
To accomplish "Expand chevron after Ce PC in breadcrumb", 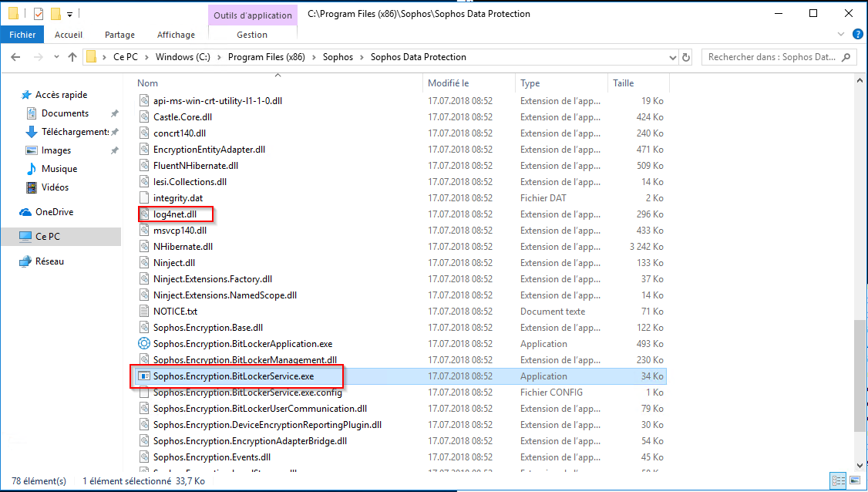I will point(146,57).
